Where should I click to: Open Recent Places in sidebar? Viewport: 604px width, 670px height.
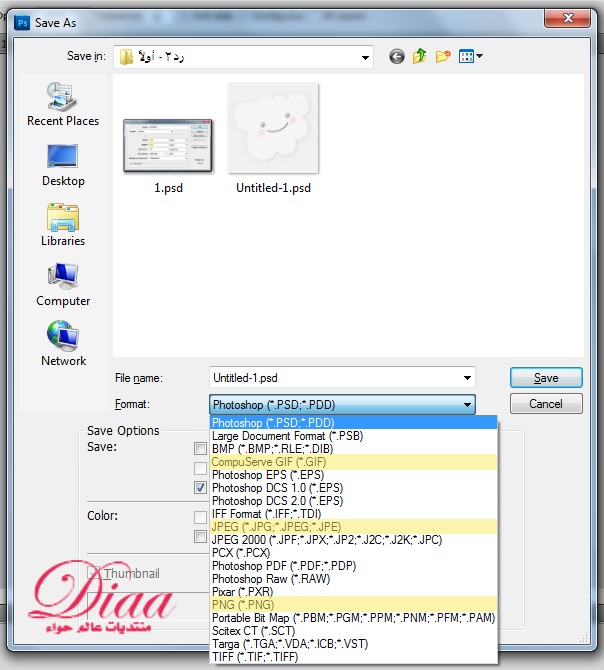tap(63, 104)
